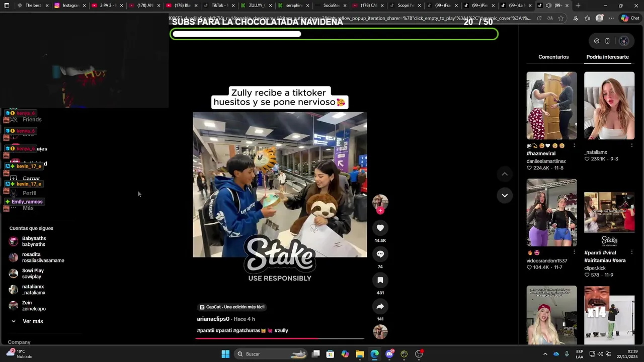This screenshot has width=644, height=362.
Task: Open rosadita followed account
Action: 36,257
